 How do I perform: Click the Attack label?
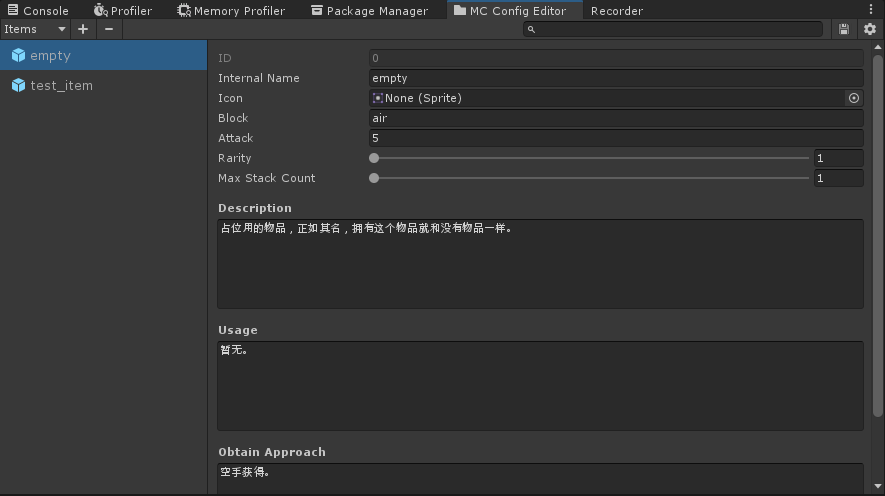tap(235, 138)
